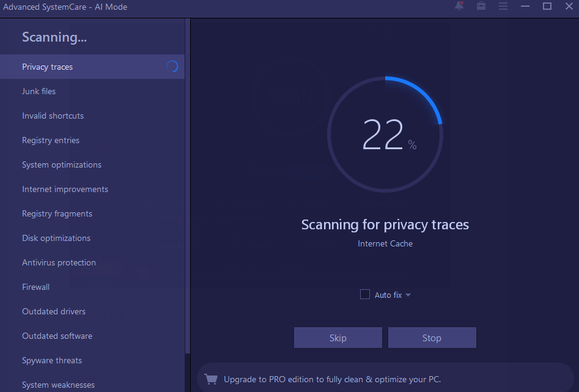The height and width of the screenshot is (392, 579).
Task: Select Invalid shortcuts item
Action: [x=92, y=116]
